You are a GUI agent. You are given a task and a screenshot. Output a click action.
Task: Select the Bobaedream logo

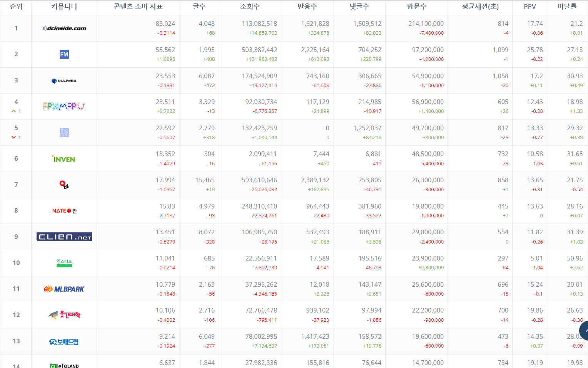click(64, 341)
